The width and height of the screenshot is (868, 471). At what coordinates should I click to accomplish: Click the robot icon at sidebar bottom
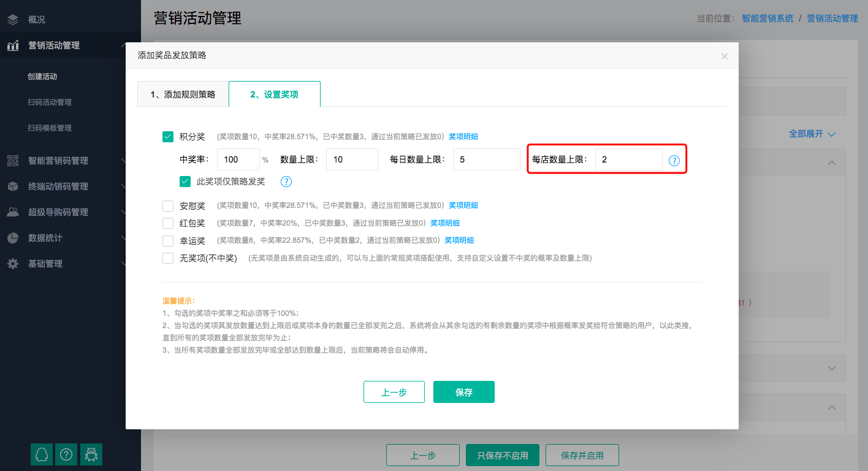click(91, 454)
